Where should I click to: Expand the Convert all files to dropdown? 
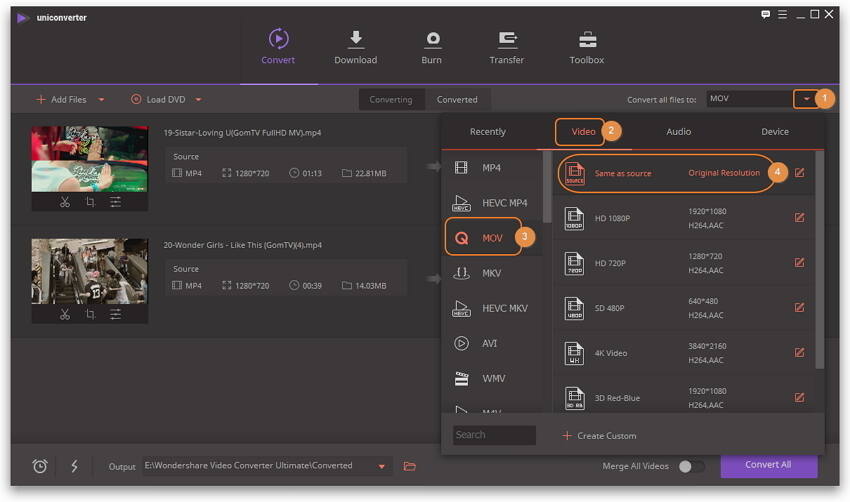pyautogui.click(x=806, y=99)
